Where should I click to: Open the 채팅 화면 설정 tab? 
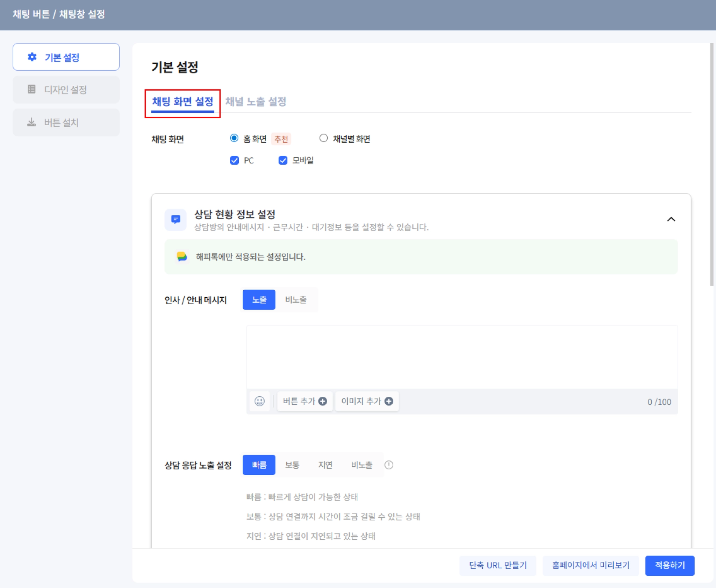[x=182, y=102]
